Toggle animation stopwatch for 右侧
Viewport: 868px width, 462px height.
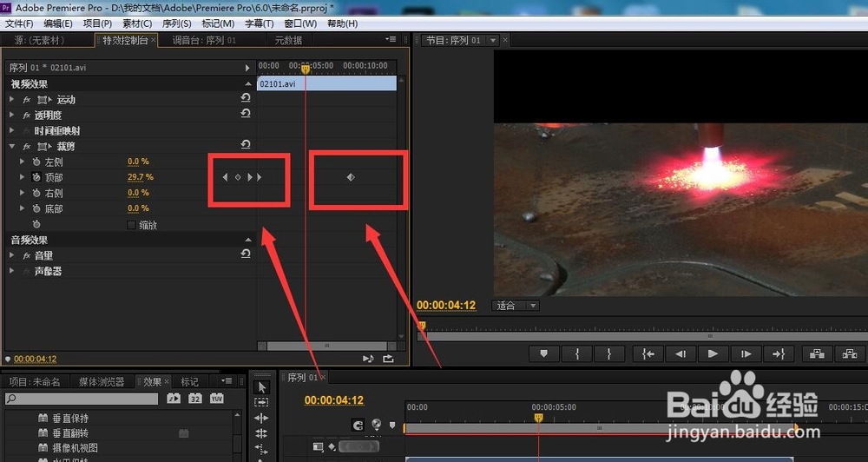coord(36,193)
